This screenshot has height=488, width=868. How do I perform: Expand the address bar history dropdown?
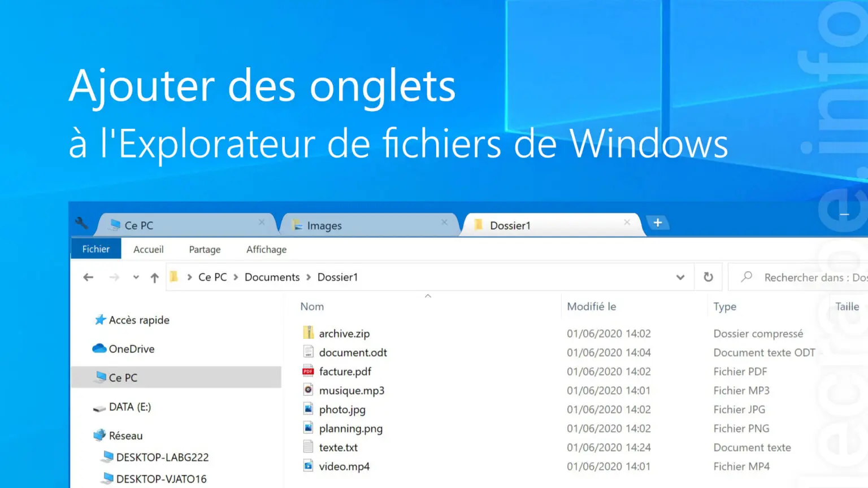680,277
